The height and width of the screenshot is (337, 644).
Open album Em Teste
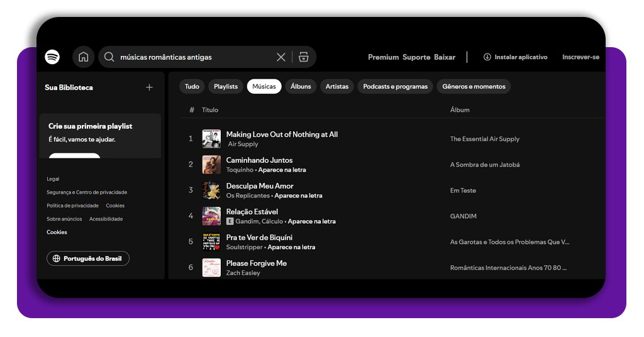[463, 191]
